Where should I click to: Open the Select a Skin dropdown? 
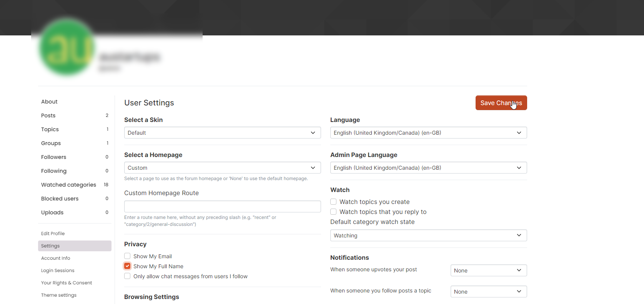pos(222,133)
